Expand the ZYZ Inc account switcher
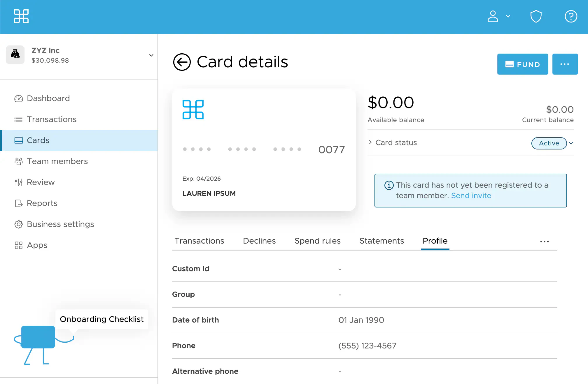 pos(151,55)
